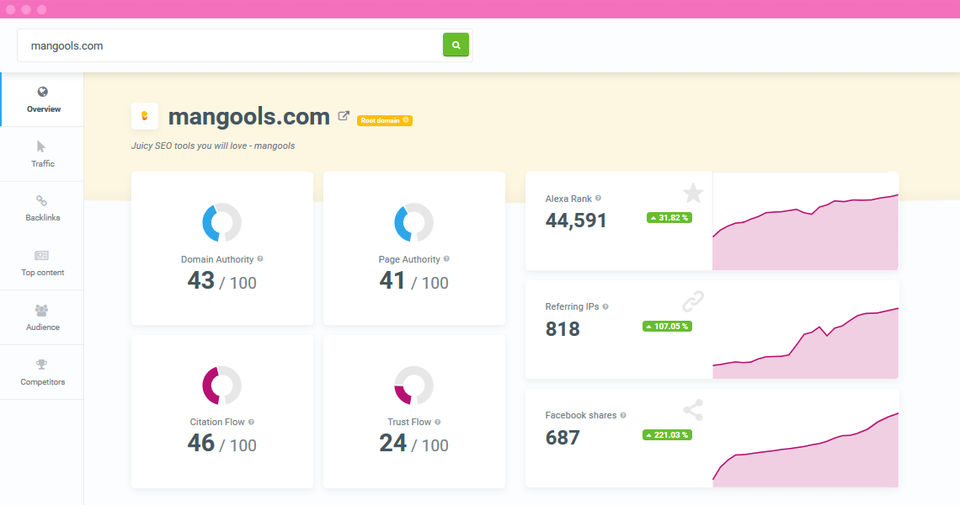Click the Referring IPs value 818
Viewport: 960px width, 505px height.
[563, 329]
